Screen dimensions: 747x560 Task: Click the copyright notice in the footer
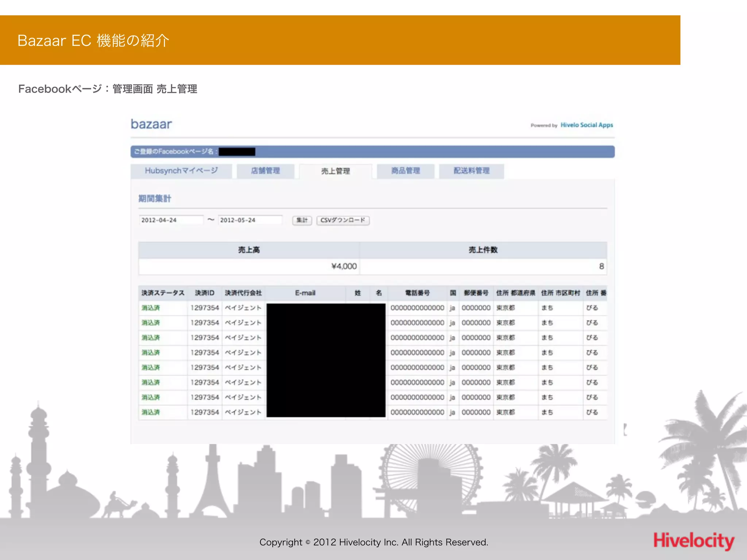coord(374,542)
